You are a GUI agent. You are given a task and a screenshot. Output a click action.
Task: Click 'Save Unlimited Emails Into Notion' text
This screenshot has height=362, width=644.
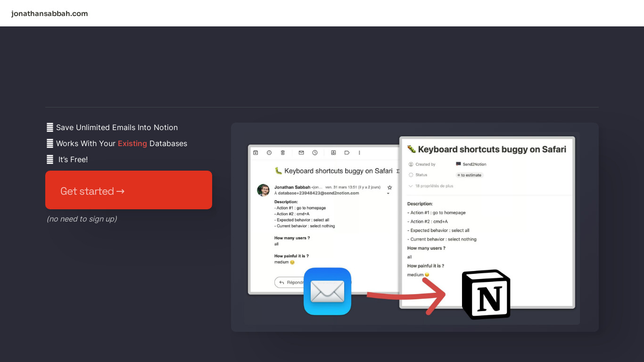point(117,127)
